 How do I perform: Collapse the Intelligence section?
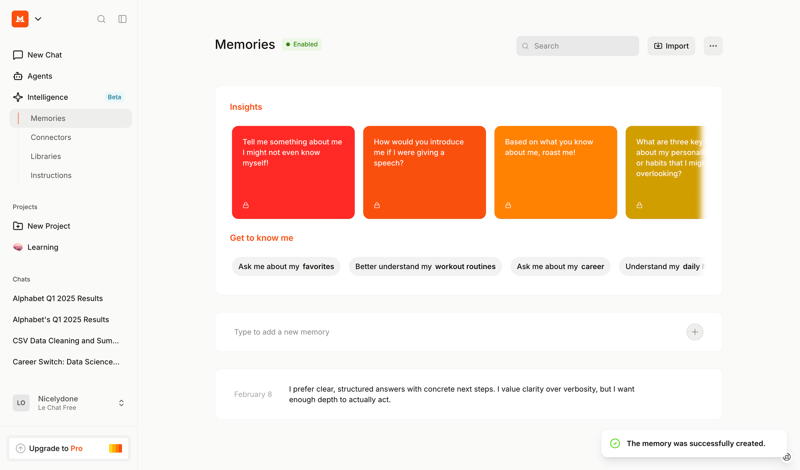pos(47,97)
